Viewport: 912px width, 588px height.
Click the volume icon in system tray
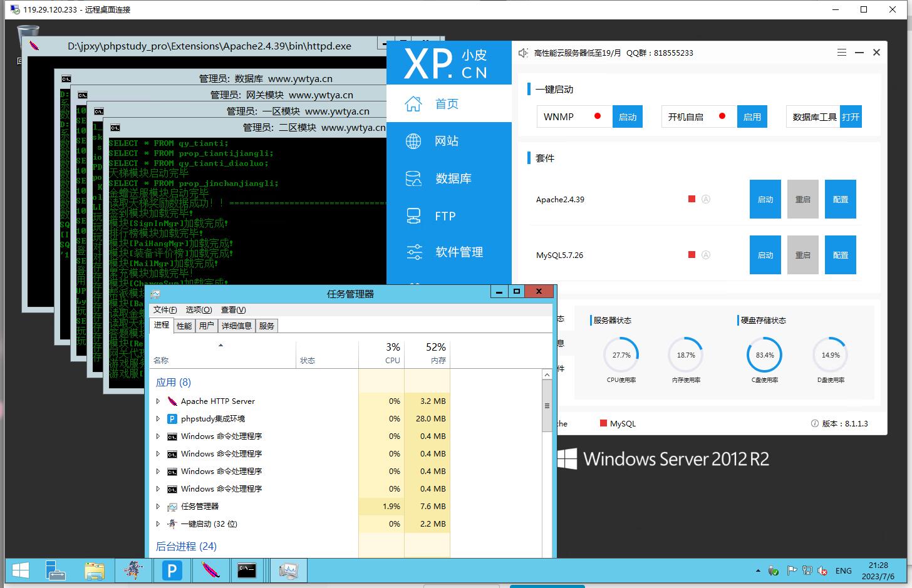(822, 570)
